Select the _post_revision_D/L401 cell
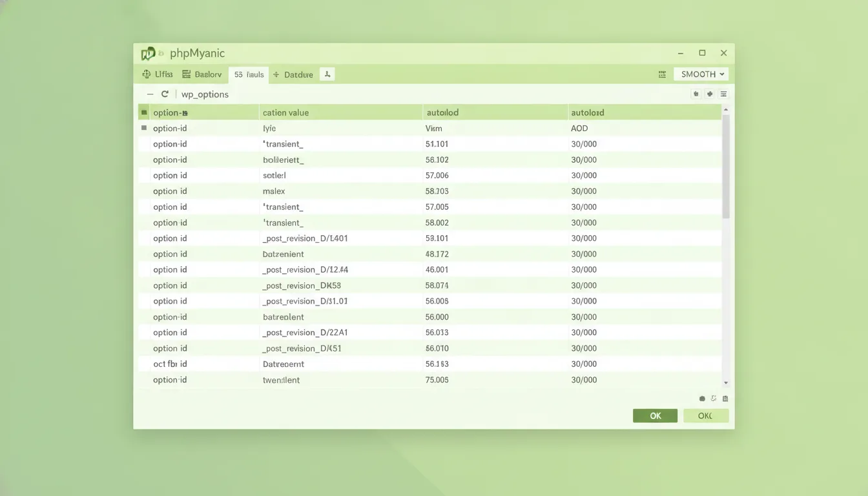 pos(305,238)
